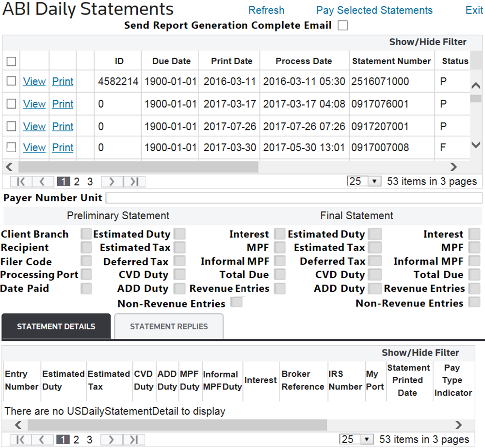Screen dimensions: 485x448
Task: Check the select-all checkbox in grid header
Action: [x=11, y=62]
